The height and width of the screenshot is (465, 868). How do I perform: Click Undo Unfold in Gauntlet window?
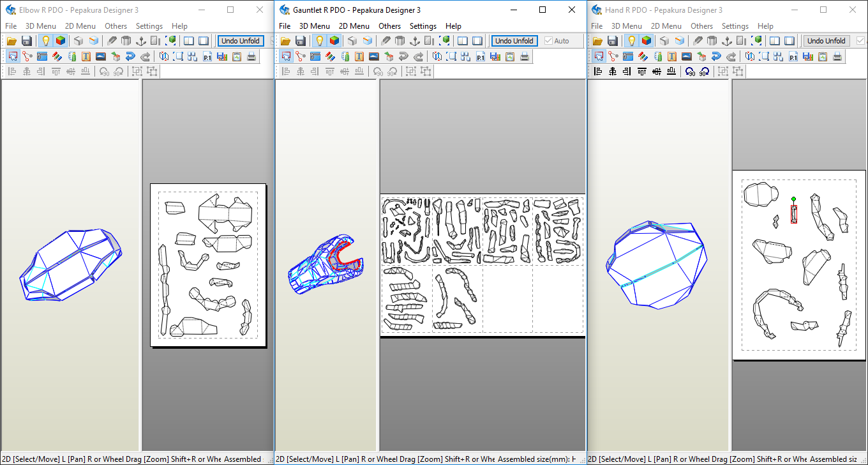click(515, 41)
